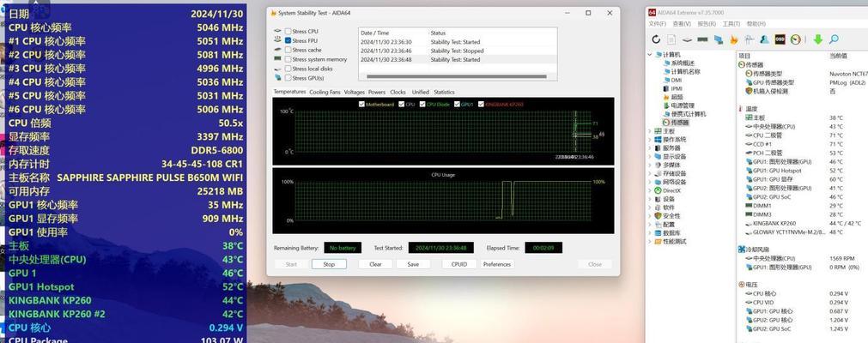The width and height of the screenshot is (868, 343).
Task: Click the CPUID button
Action: (x=459, y=264)
